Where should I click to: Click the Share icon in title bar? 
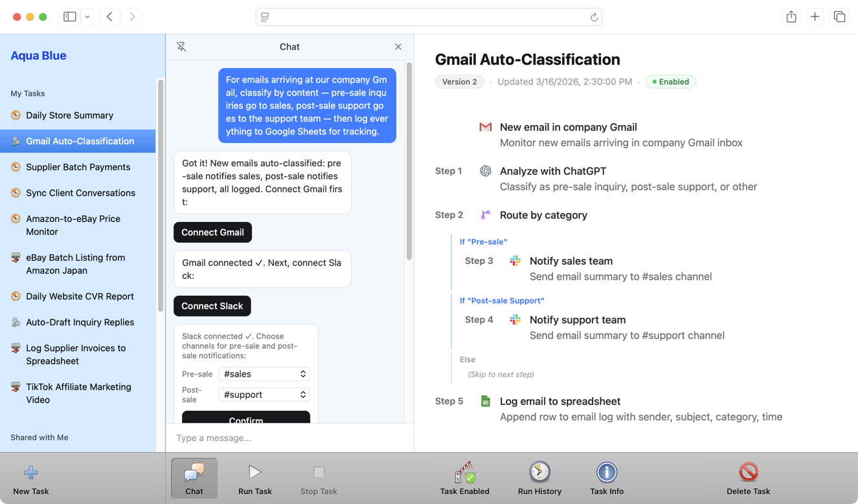tap(791, 17)
